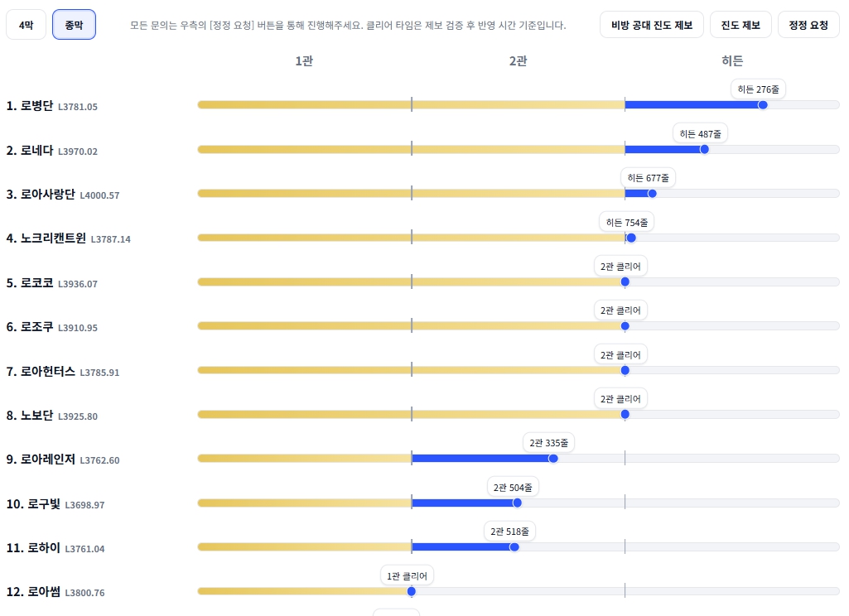The height and width of the screenshot is (616, 849).
Task: Click 로코코's progress bar handle
Action: (x=625, y=282)
